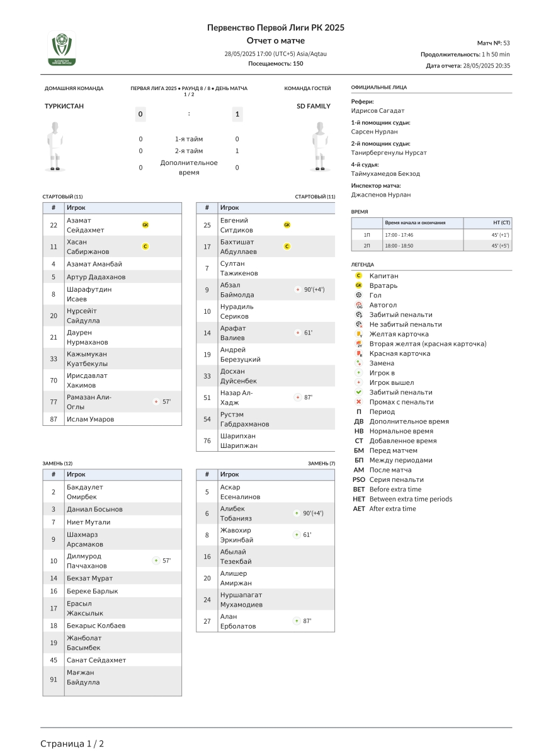This screenshot has width=534, height=756.
Task: Click the red card icon in the legend
Action: (359, 353)
